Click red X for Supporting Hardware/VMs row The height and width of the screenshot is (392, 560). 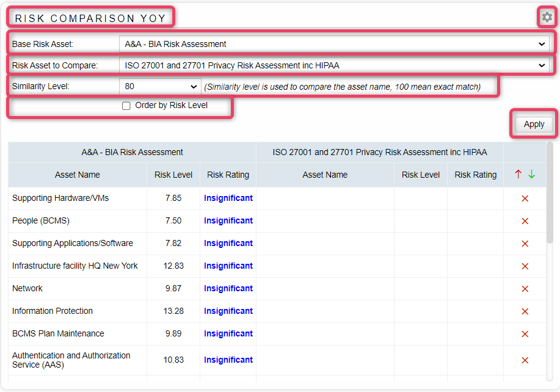[525, 198]
